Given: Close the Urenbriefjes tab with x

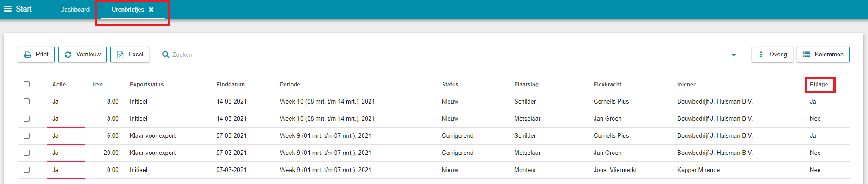Looking at the screenshot, I should pyautogui.click(x=151, y=9).
